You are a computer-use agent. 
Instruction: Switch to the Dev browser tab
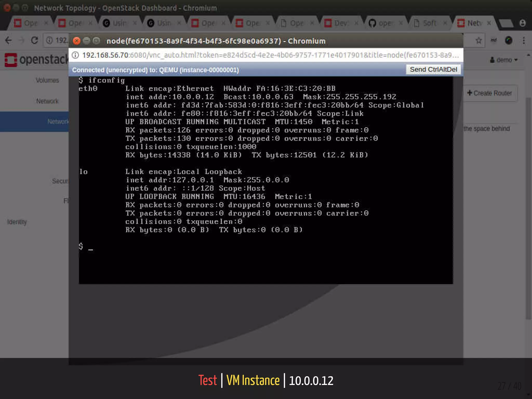click(x=340, y=23)
